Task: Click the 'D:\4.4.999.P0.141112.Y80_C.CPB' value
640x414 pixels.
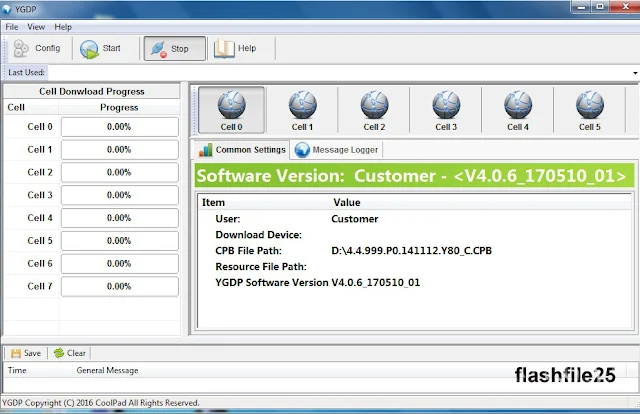Action: coord(411,251)
